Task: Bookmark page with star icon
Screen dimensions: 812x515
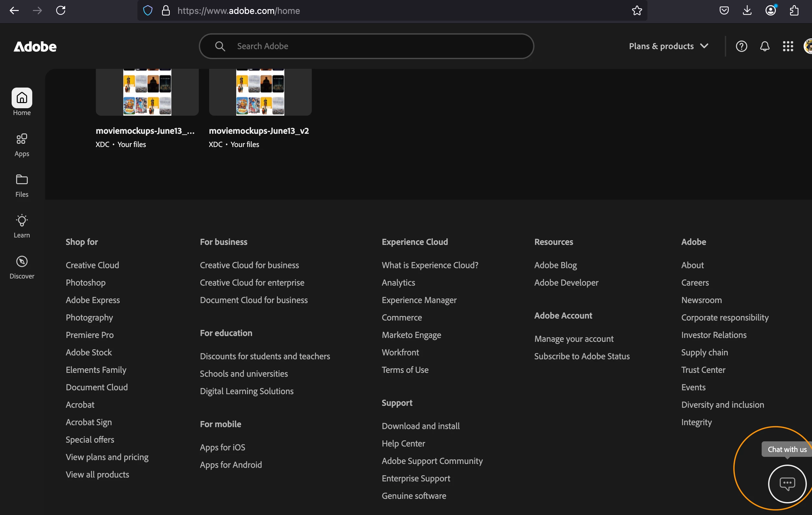Action: click(637, 11)
